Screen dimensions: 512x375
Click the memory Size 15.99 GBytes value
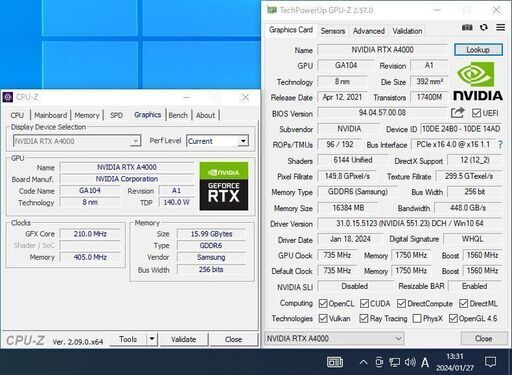(211, 234)
